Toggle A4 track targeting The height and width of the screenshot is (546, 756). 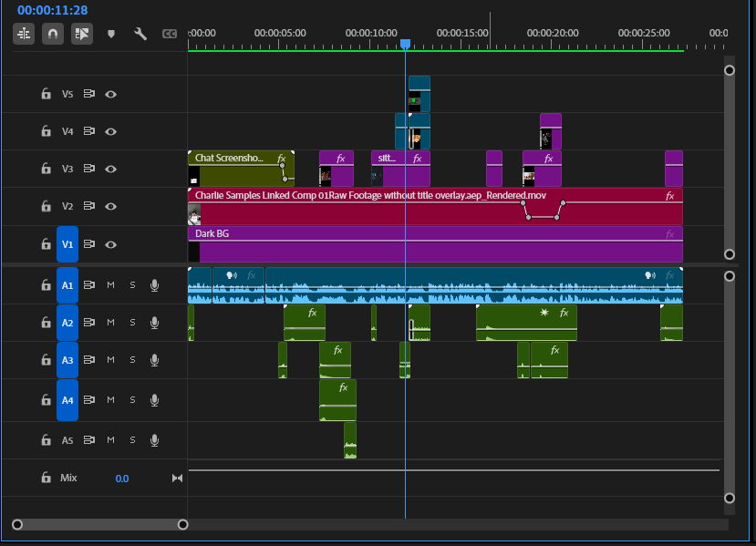click(67, 400)
